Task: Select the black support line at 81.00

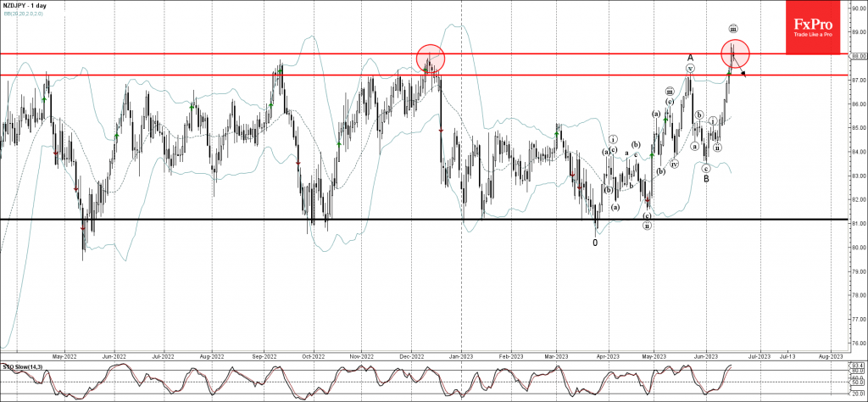Action: [x=254, y=220]
